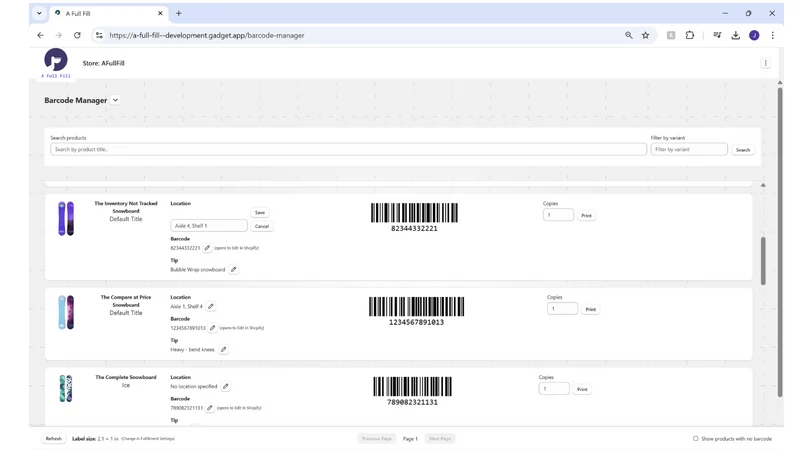The image size is (800, 450).
Task: Focus the Filter by variant field
Action: coord(689,149)
